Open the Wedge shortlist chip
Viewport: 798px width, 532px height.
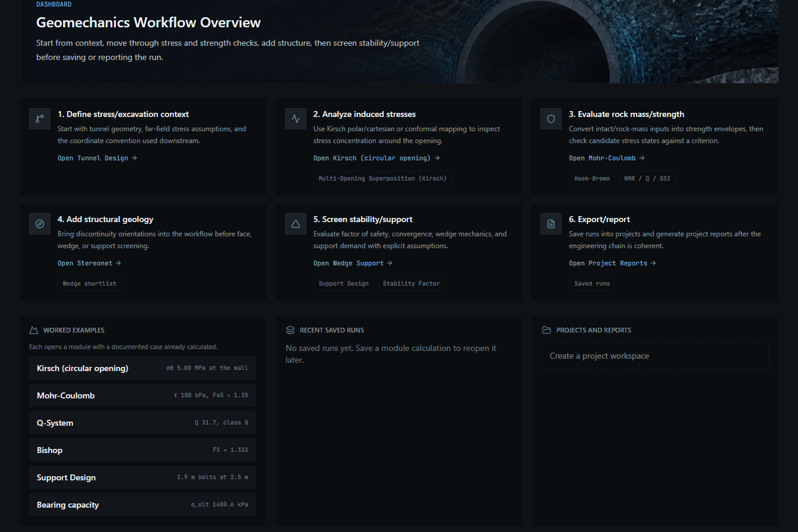[x=90, y=283]
